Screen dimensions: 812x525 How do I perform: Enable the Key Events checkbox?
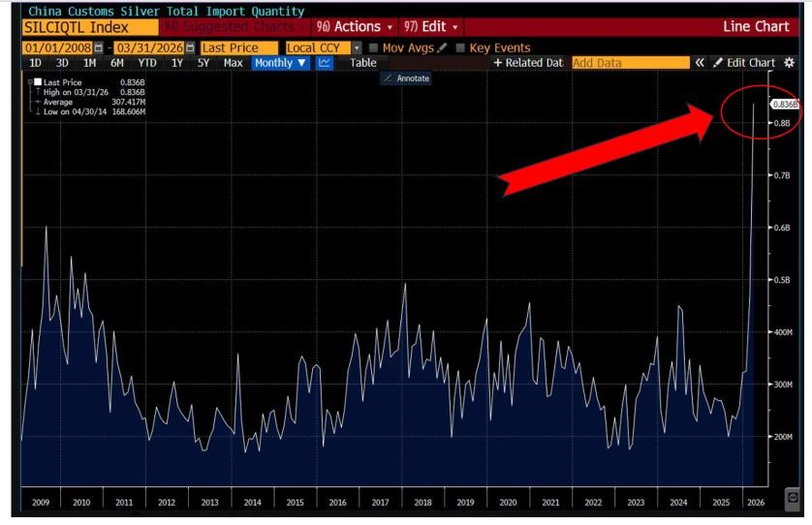click(x=460, y=47)
